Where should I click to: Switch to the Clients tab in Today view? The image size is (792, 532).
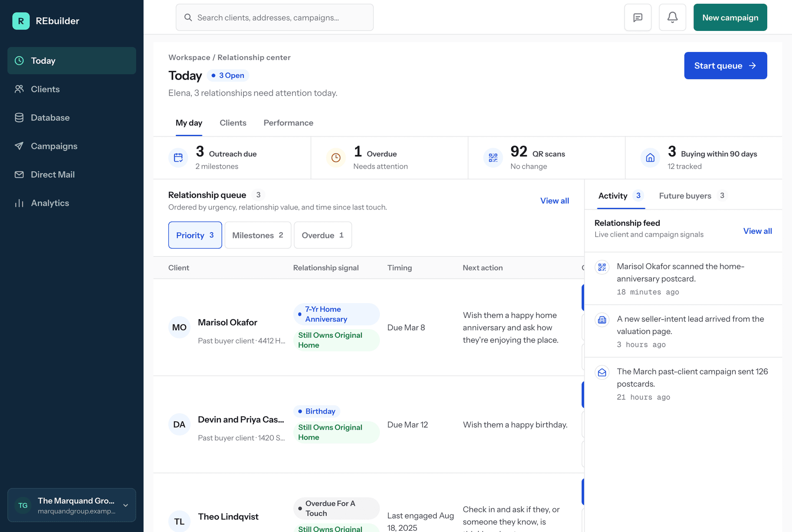tap(233, 123)
